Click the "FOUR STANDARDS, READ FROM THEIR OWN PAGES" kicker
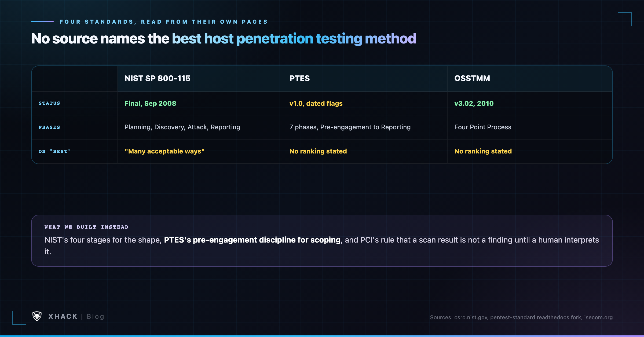Image resolution: width=644 pixels, height=337 pixels. point(164,22)
